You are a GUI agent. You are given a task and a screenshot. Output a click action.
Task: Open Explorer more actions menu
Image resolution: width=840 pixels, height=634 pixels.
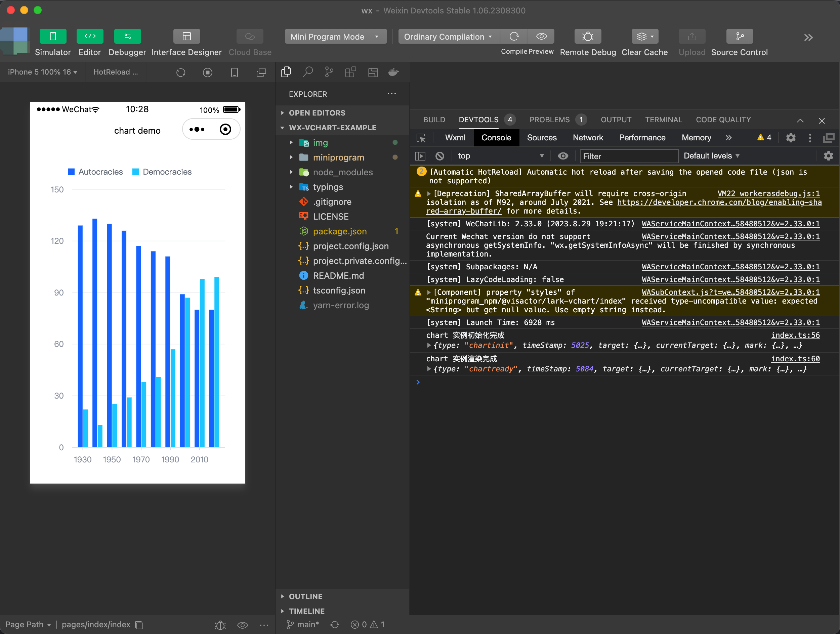click(391, 93)
